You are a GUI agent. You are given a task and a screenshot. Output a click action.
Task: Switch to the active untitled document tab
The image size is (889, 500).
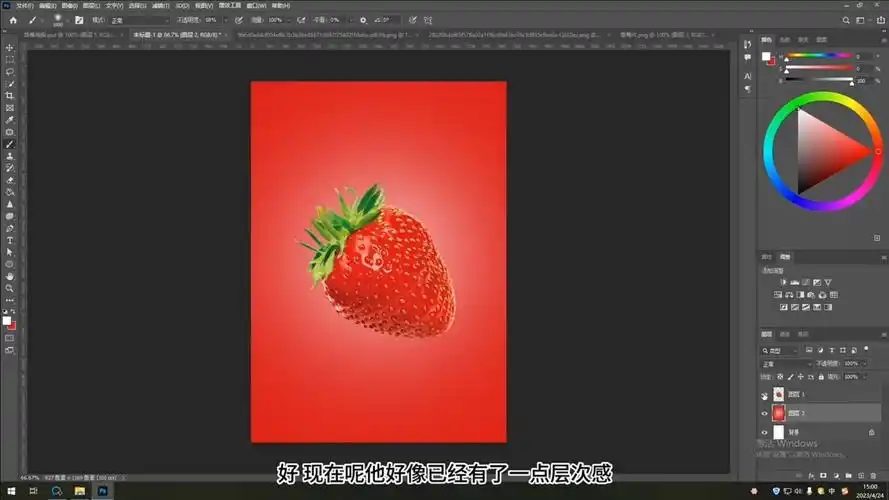coord(176,35)
